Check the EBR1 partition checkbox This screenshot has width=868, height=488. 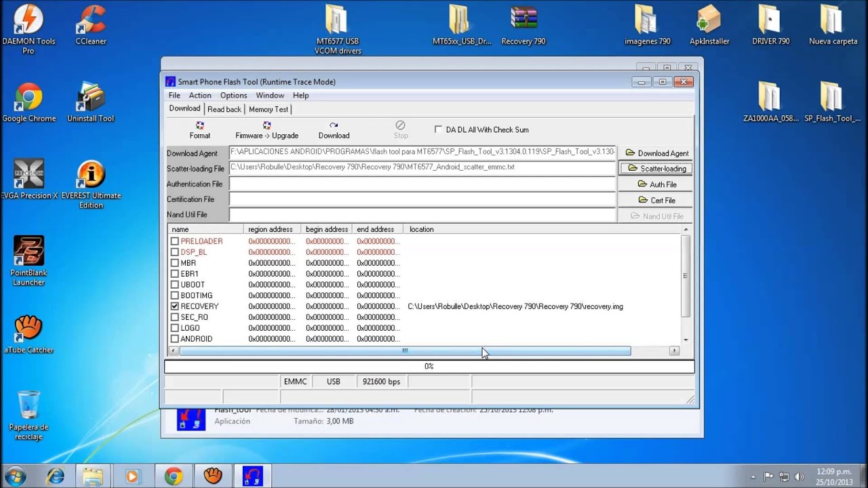(x=175, y=274)
